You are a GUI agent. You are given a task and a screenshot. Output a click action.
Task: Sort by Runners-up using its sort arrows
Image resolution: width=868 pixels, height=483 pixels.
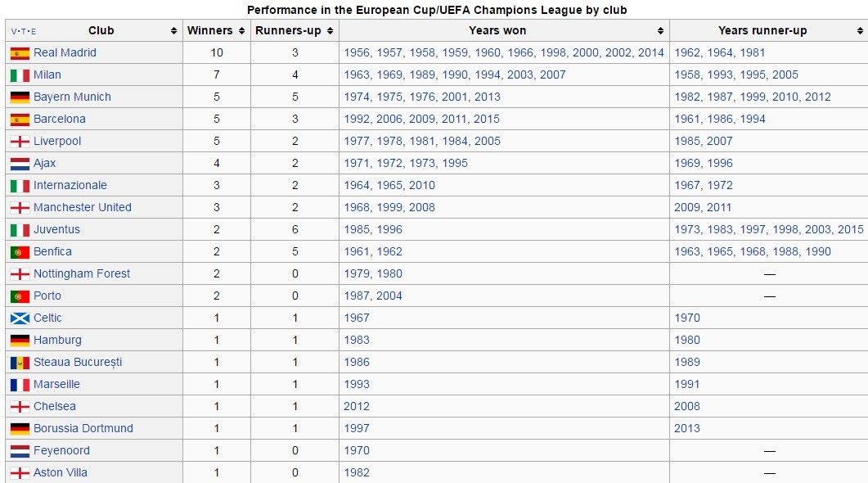pyautogui.click(x=330, y=31)
